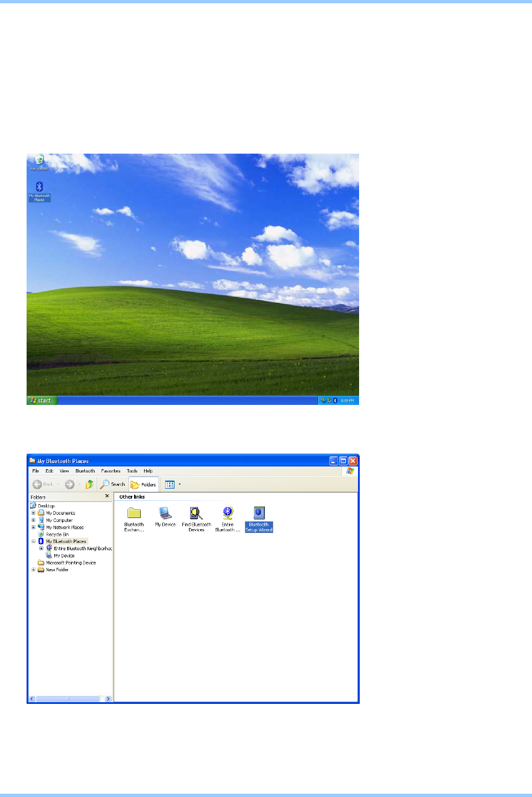Expand My Network Places tree node

[33, 527]
